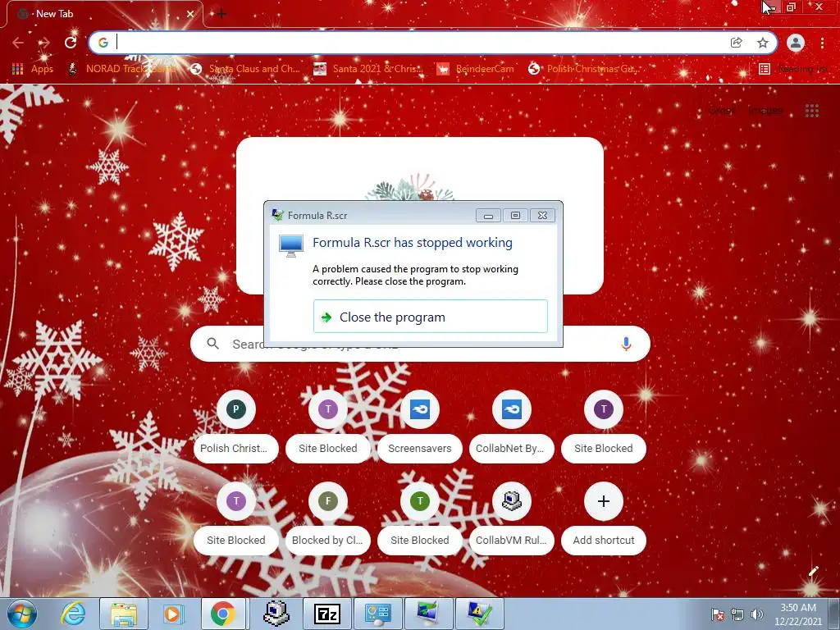Reload the page with the refresh icon
This screenshot has height=630, width=840.
(71, 43)
